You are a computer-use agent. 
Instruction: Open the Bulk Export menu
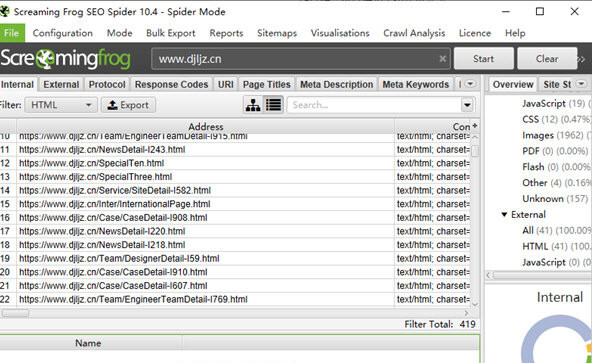(171, 33)
